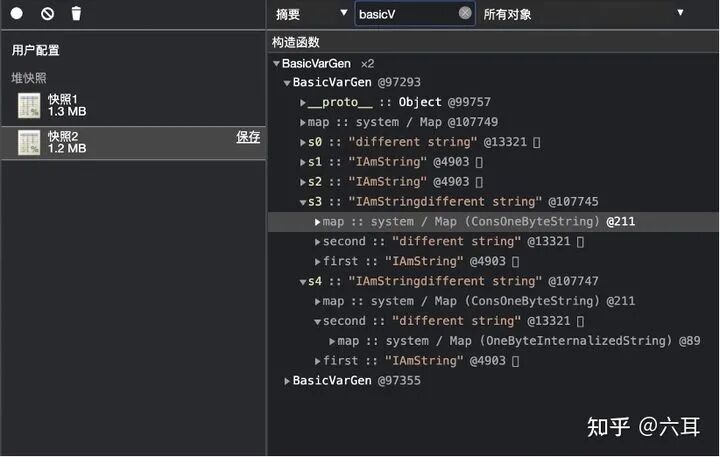Image resolution: width=720 pixels, height=457 pixels.
Task: Expand the map (OneByteInternalizedString) @89 row
Action: [x=332, y=342]
